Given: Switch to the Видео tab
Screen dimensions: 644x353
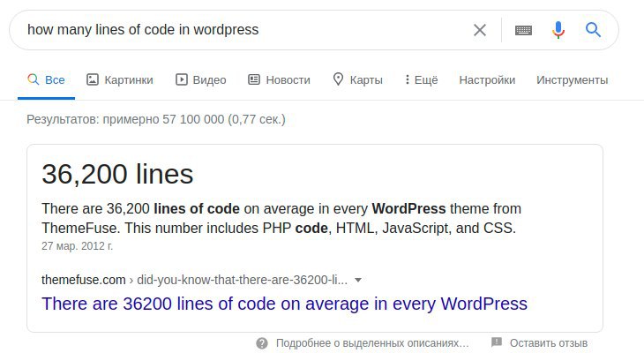Looking at the screenshot, I should 201,79.
